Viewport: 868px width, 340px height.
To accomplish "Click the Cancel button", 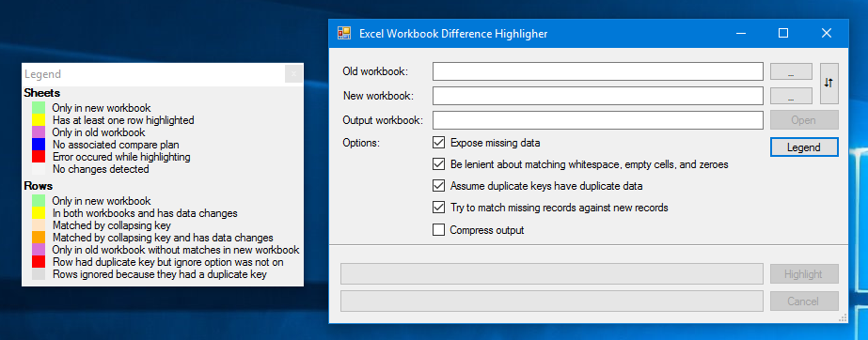I will click(x=804, y=301).
